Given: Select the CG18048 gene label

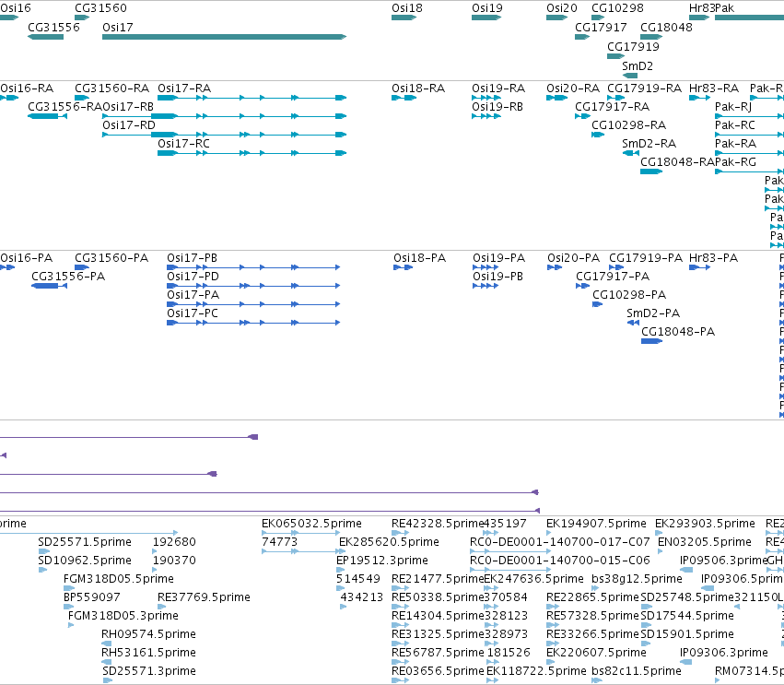Looking at the screenshot, I should tap(666, 28).
